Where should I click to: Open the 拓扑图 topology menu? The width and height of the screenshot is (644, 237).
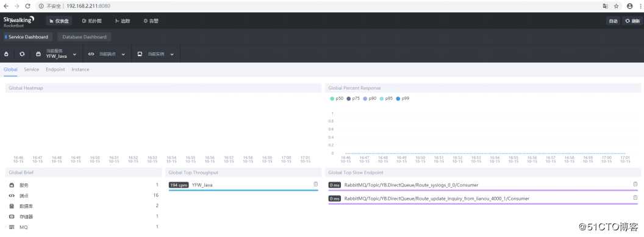[x=91, y=21]
